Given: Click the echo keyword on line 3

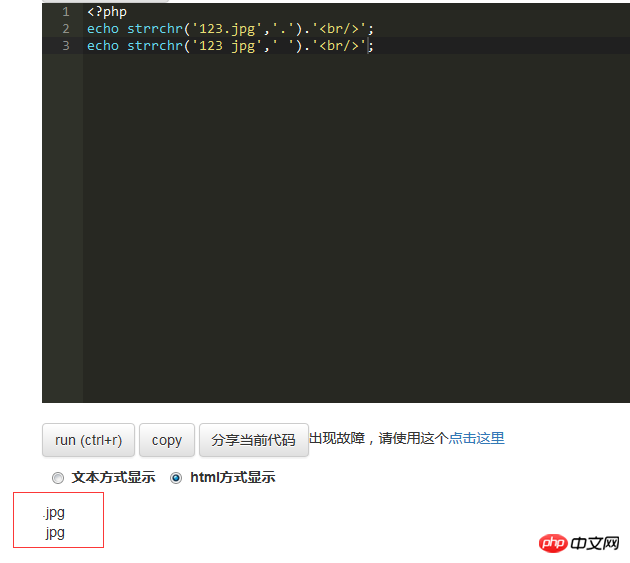Looking at the screenshot, I should tap(103, 46).
